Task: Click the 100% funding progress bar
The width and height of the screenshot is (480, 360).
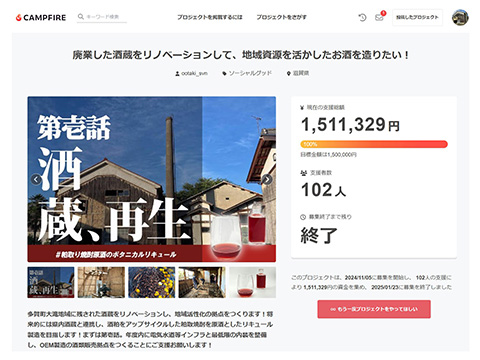Action: tap(374, 144)
